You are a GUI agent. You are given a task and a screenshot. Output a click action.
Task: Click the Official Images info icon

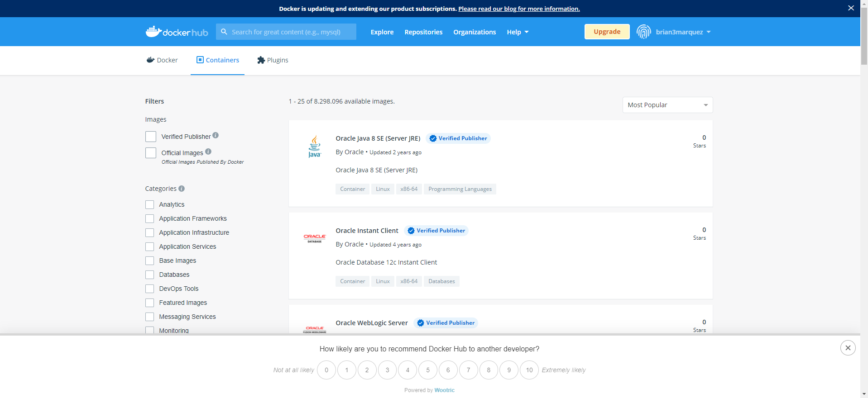tap(208, 152)
